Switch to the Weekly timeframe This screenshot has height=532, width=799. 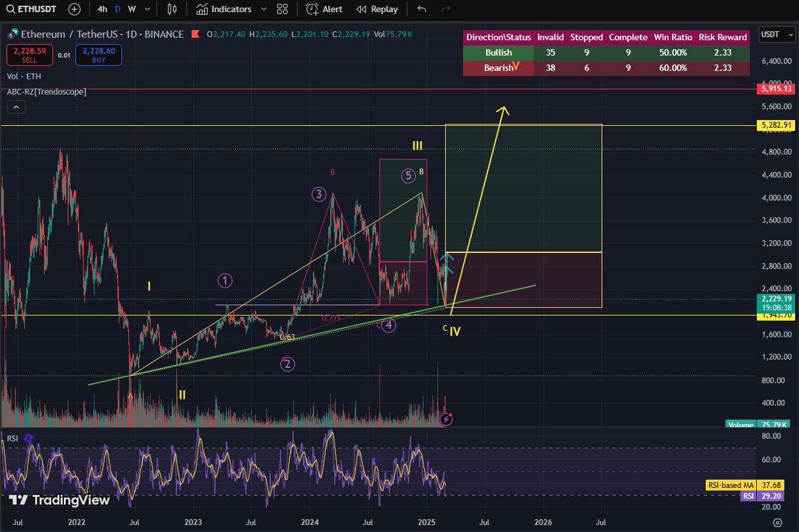(x=132, y=9)
